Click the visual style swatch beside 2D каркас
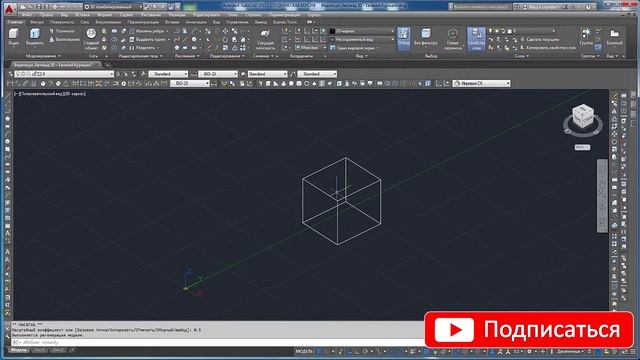Image resolution: width=640 pixels, height=360 pixels. (x=332, y=31)
